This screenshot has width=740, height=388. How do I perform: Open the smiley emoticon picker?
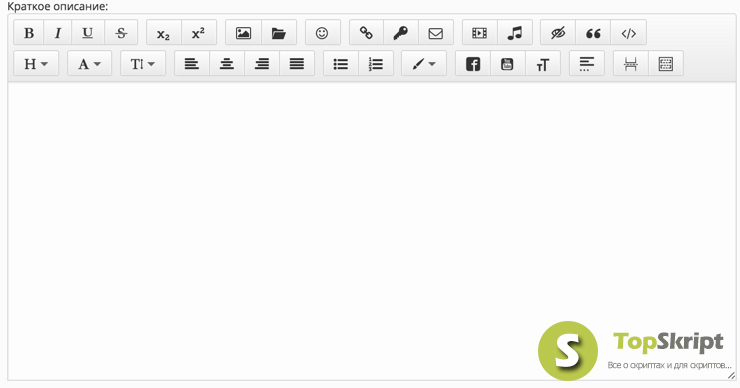(x=322, y=33)
